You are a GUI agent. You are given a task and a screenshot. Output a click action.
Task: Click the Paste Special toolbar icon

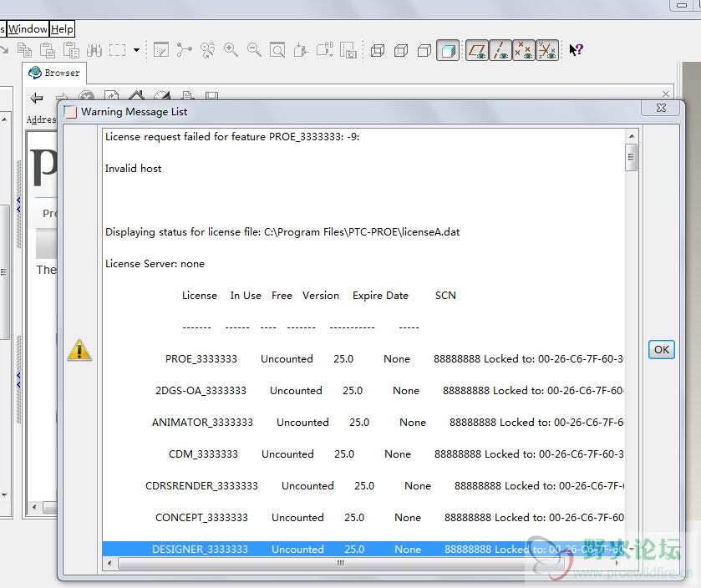click(71, 50)
